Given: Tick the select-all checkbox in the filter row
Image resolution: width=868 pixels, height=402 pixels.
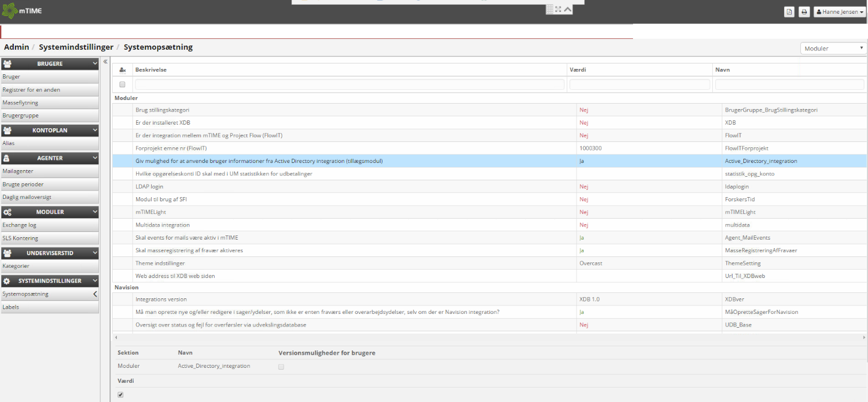Looking at the screenshot, I should click(x=122, y=84).
